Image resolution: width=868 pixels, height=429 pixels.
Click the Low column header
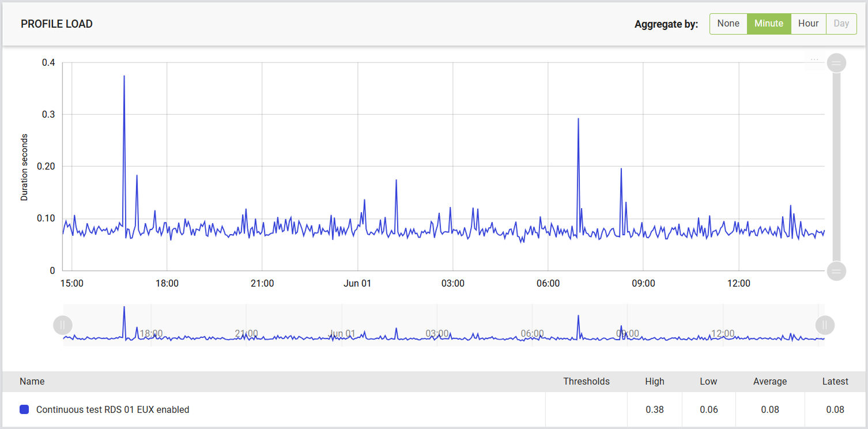(708, 381)
